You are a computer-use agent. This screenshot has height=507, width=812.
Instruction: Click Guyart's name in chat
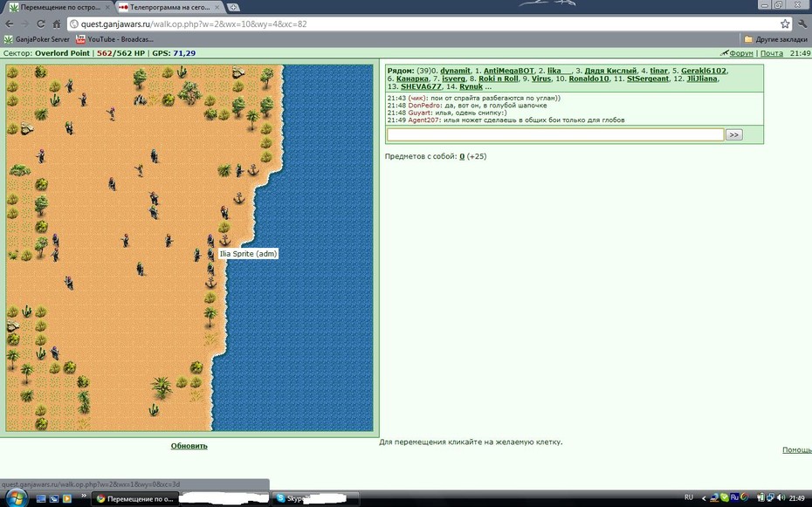(x=419, y=113)
